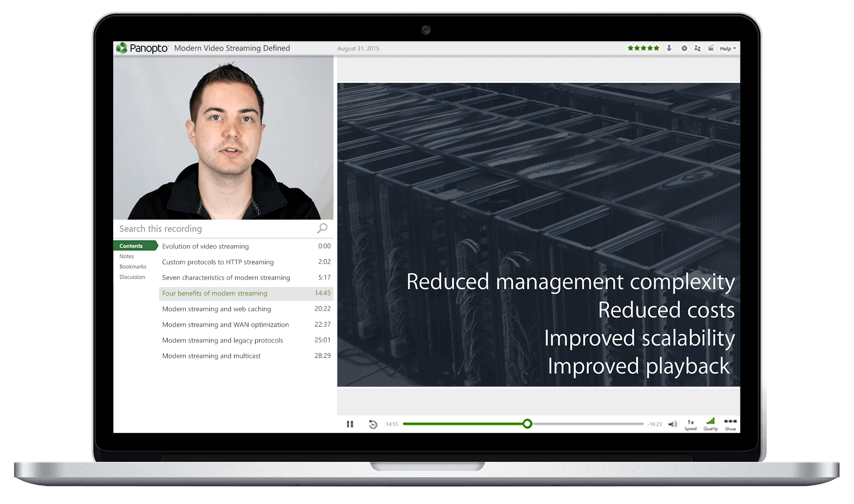Screen dimensions: 854x504
Task: Open the Bookmarks section
Action: coord(133,266)
